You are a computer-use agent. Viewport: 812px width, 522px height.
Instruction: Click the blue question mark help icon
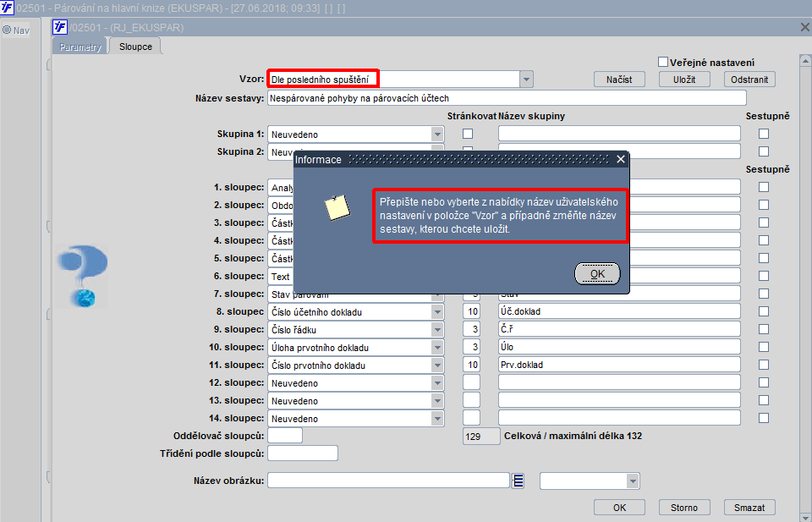pos(82,276)
